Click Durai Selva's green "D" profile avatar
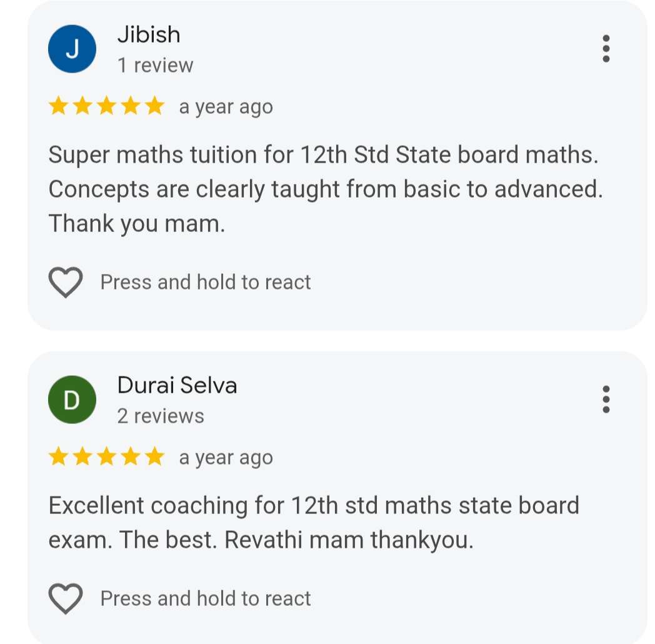The width and height of the screenshot is (655, 644). pyautogui.click(x=72, y=400)
